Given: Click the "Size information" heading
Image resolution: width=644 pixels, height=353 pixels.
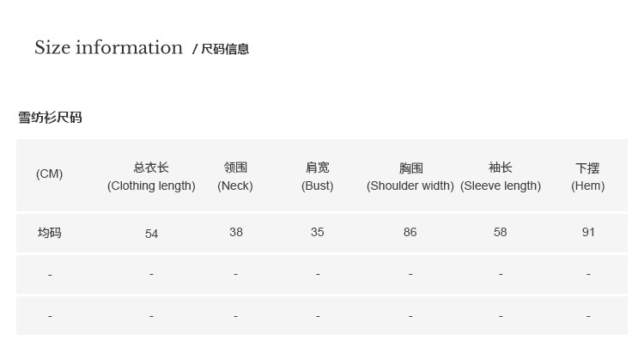Looking at the screenshot, I should [108, 48].
